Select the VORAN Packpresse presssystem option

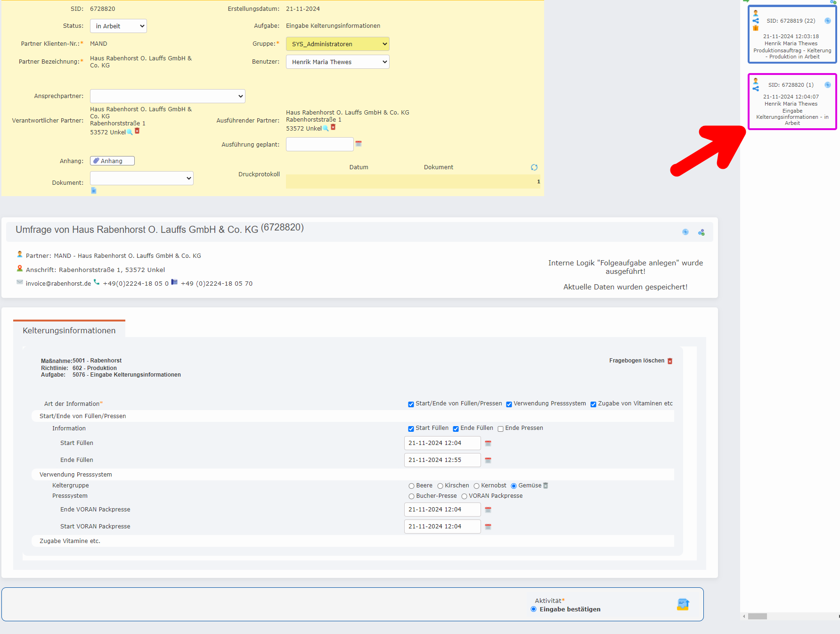(464, 496)
